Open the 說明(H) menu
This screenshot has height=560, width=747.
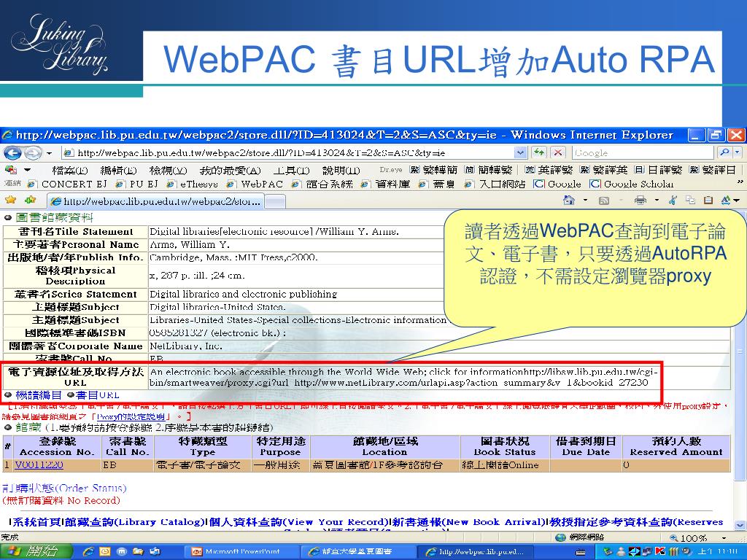341,170
